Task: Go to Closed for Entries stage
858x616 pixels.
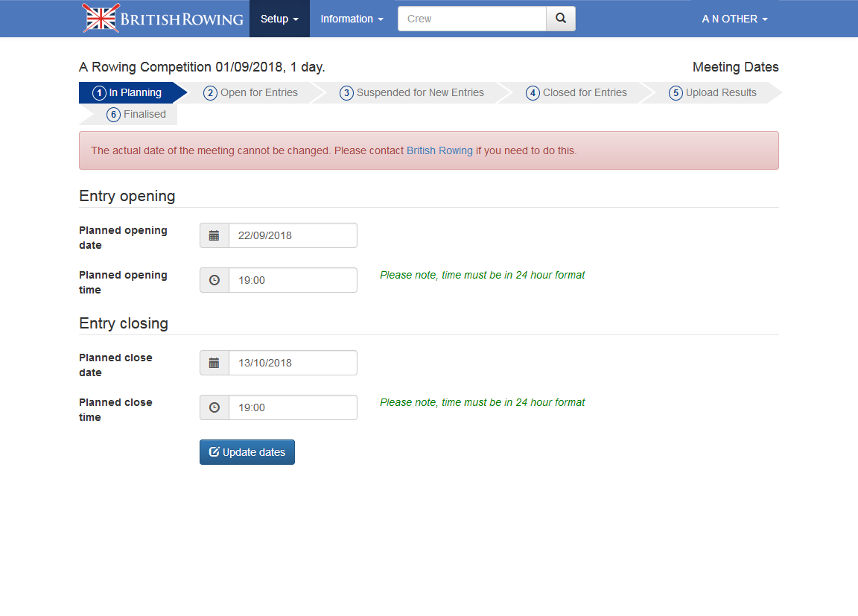Action: coord(576,92)
